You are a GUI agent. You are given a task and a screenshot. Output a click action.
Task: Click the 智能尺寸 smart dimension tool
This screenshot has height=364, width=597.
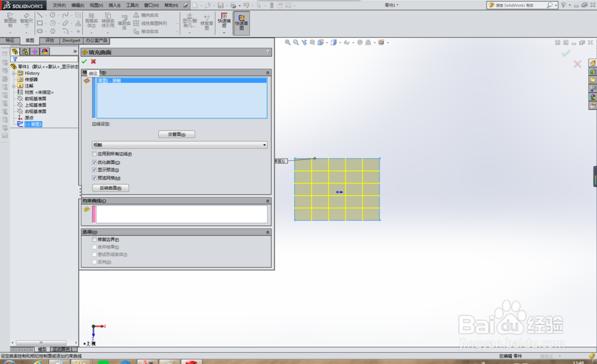coord(26,20)
